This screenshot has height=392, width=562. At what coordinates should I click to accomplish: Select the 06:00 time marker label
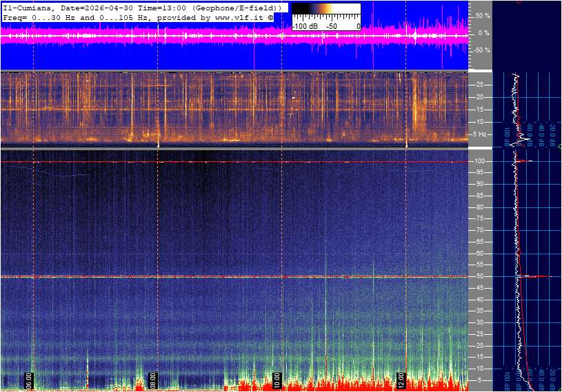click(x=29, y=380)
